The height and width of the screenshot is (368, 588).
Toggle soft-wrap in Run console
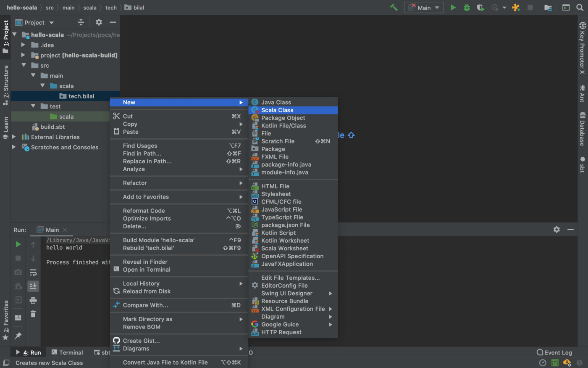[33, 273]
